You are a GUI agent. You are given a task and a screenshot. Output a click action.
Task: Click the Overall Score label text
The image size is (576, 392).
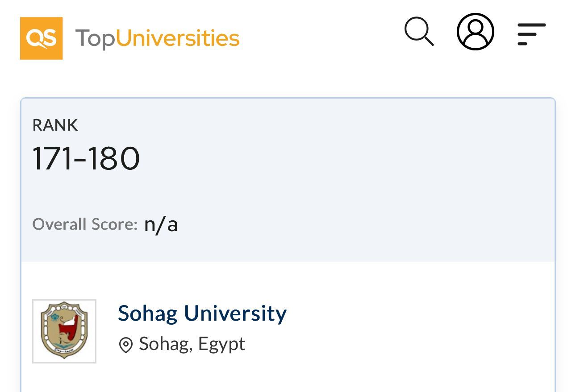point(85,224)
